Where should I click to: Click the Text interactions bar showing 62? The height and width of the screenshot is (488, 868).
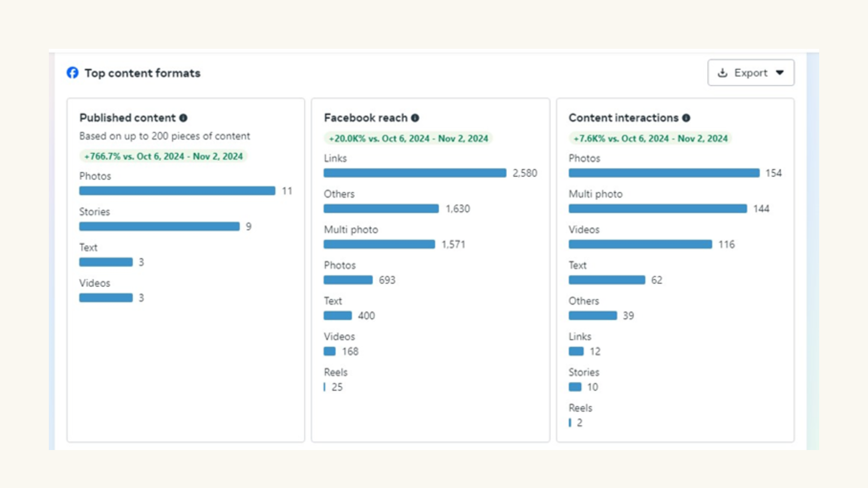pyautogui.click(x=606, y=280)
